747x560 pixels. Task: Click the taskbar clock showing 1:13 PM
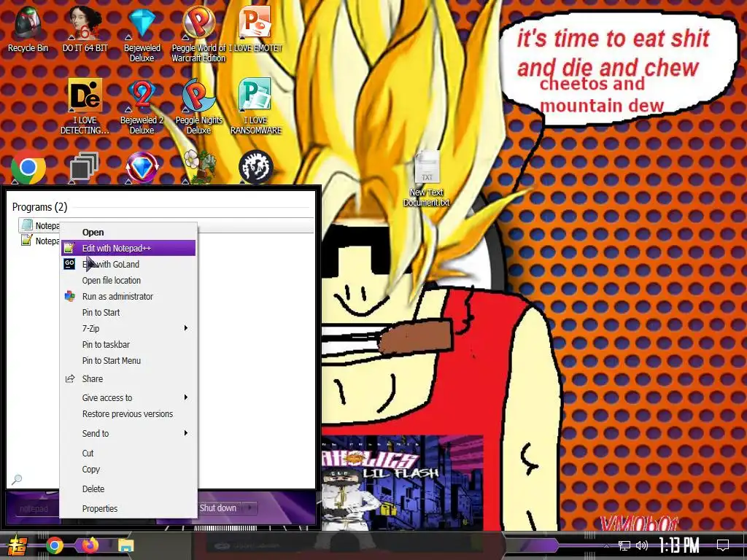click(x=679, y=545)
